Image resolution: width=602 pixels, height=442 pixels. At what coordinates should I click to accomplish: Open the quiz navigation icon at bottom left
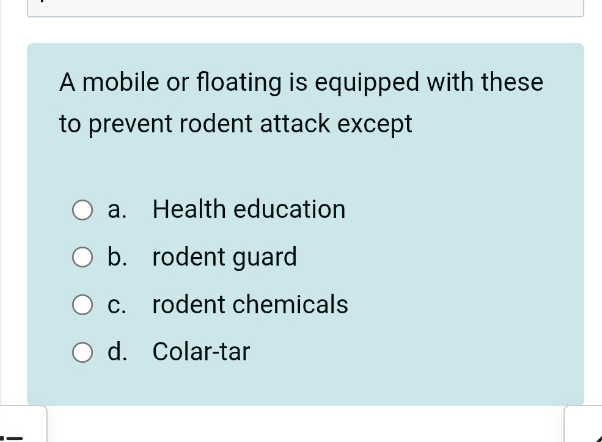(20, 433)
